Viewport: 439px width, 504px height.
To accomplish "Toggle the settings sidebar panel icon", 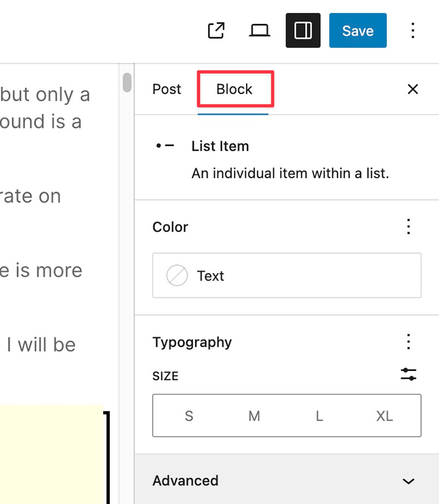I will [303, 31].
